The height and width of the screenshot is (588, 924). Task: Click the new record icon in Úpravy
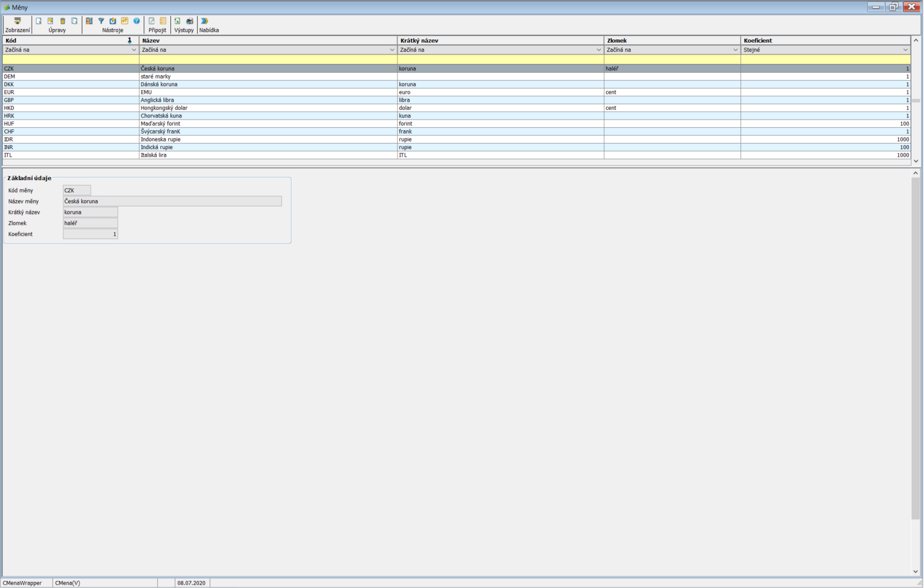[39, 21]
